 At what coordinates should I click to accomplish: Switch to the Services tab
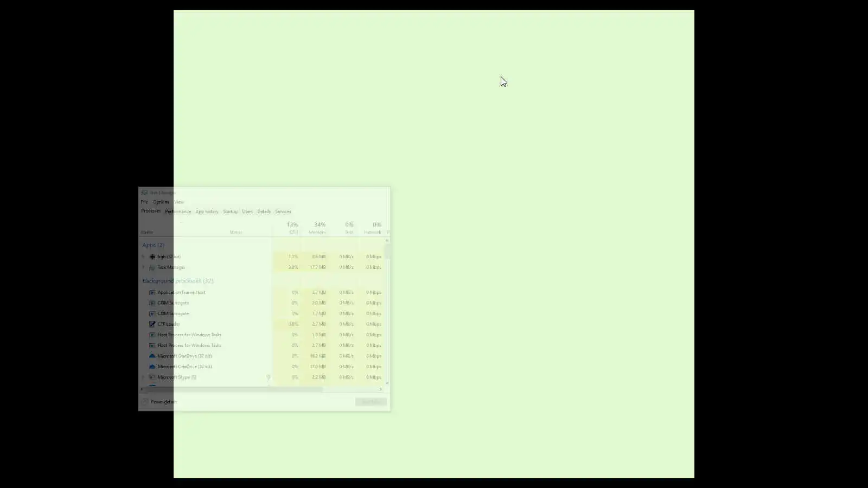coord(283,211)
